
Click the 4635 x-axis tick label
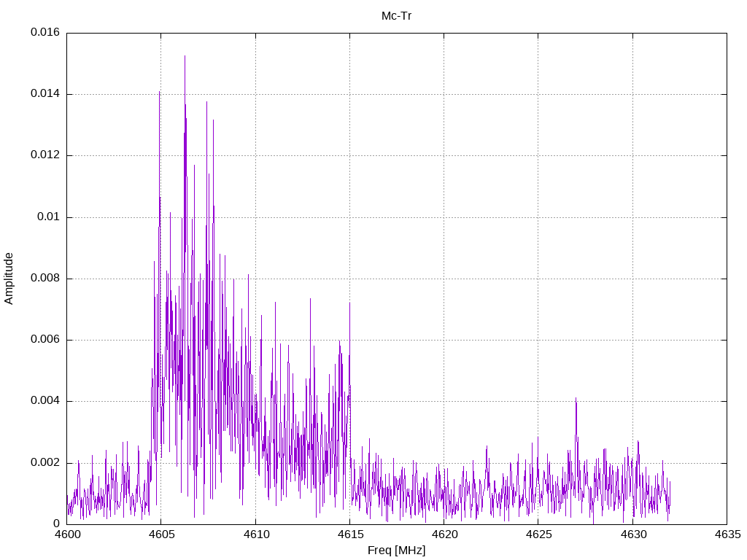click(727, 535)
